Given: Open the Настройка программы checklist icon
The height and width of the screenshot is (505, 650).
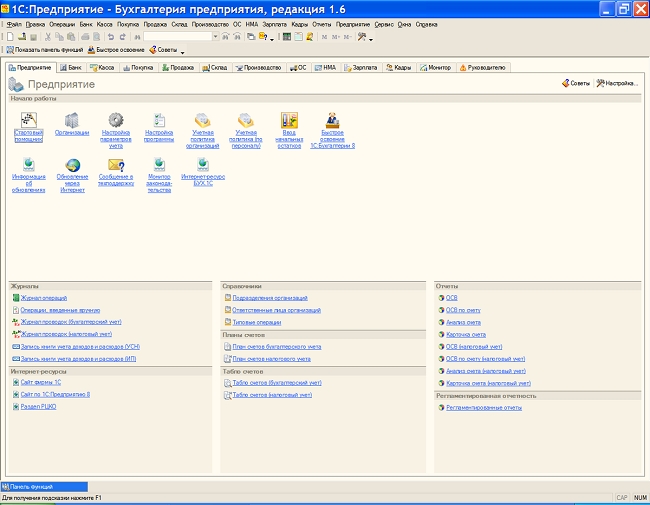Looking at the screenshot, I should 159,120.
